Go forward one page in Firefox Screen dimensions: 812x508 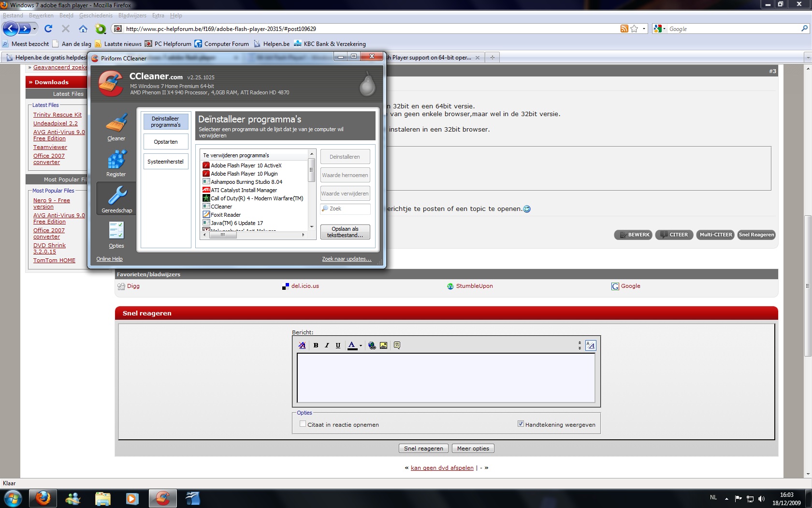pyautogui.click(x=24, y=29)
